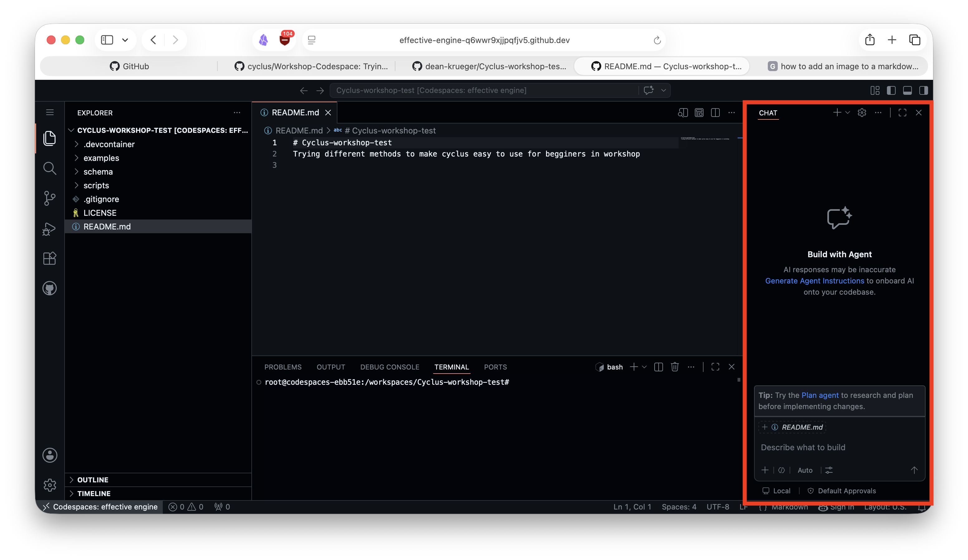The image size is (968, 560).
Task: Open the Auto model picker in chat
Action: click(805, 470)
